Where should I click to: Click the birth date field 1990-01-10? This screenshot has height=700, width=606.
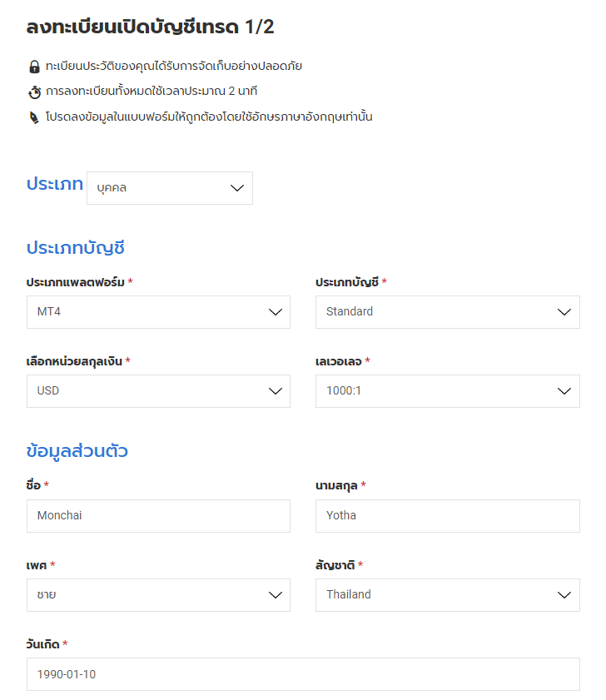[303, 674]
